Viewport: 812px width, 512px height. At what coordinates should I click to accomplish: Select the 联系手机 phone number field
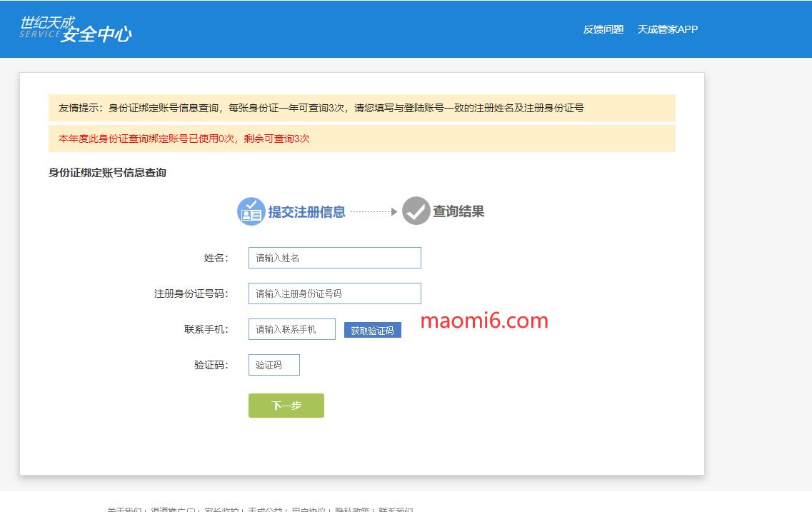[291, 329]
